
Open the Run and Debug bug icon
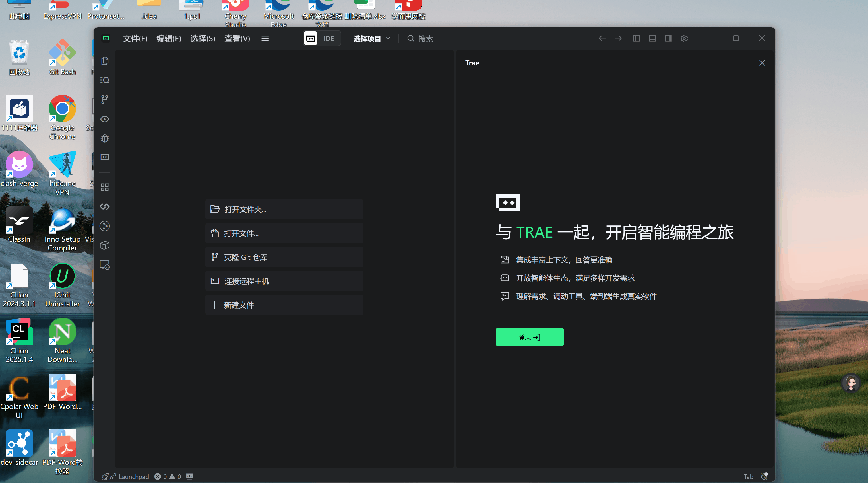click(105, 138)
